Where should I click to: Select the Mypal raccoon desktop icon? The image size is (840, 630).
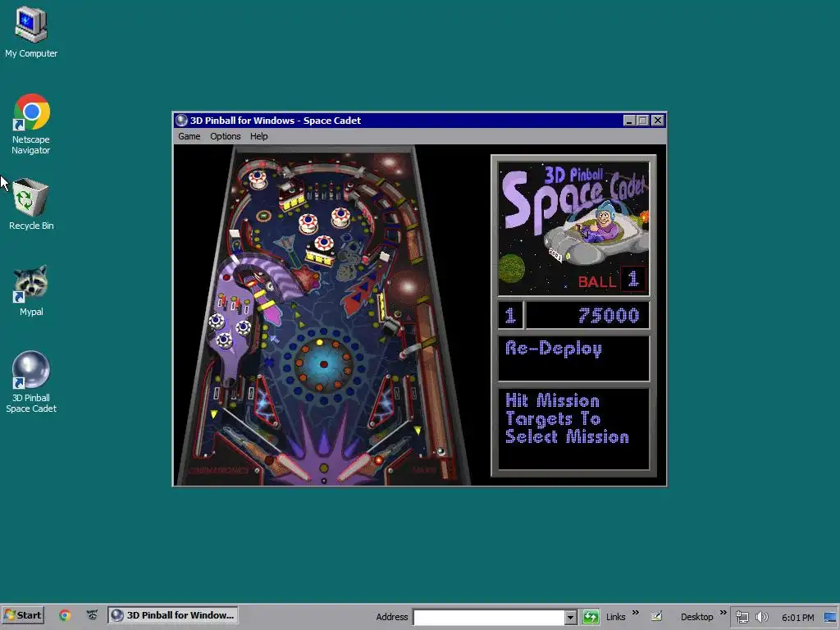pyautogui.click(x=31, y=290)
